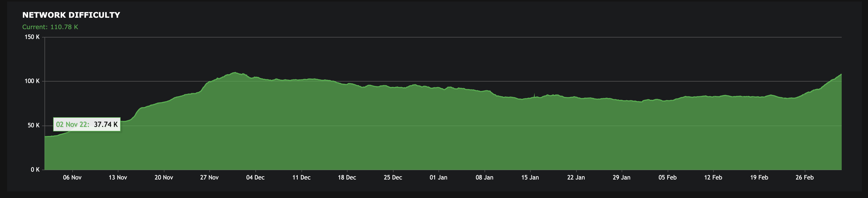This screenshot has width=868, height=198.
Task: Pick the 15 Jan date label
Action: [530, 177]
